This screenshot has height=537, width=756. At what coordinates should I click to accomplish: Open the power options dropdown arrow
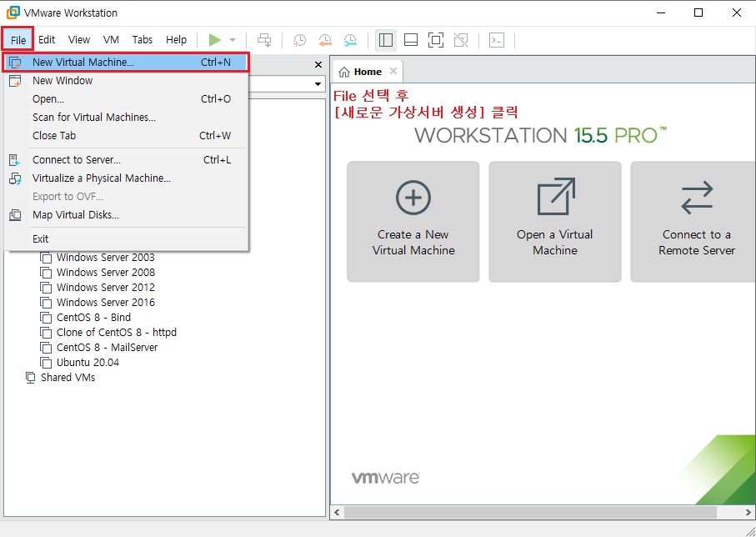point(233,40)
